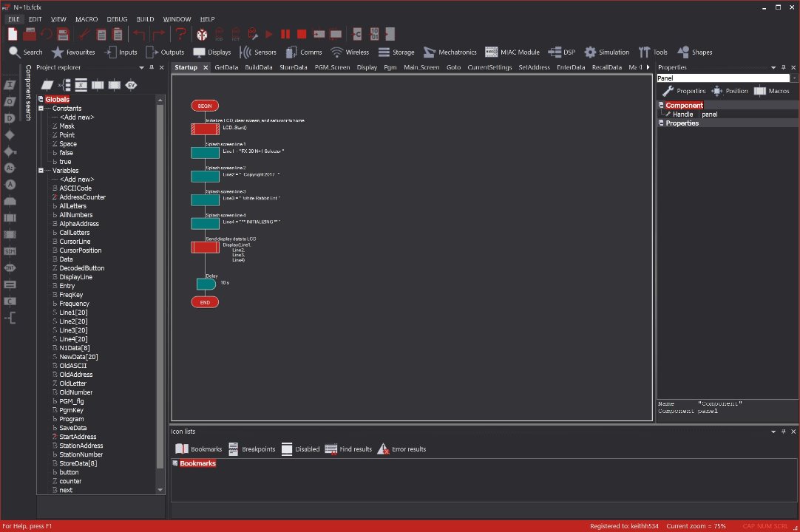
Task: Collapse the Constants tree node
Action: tap(41, 108)
